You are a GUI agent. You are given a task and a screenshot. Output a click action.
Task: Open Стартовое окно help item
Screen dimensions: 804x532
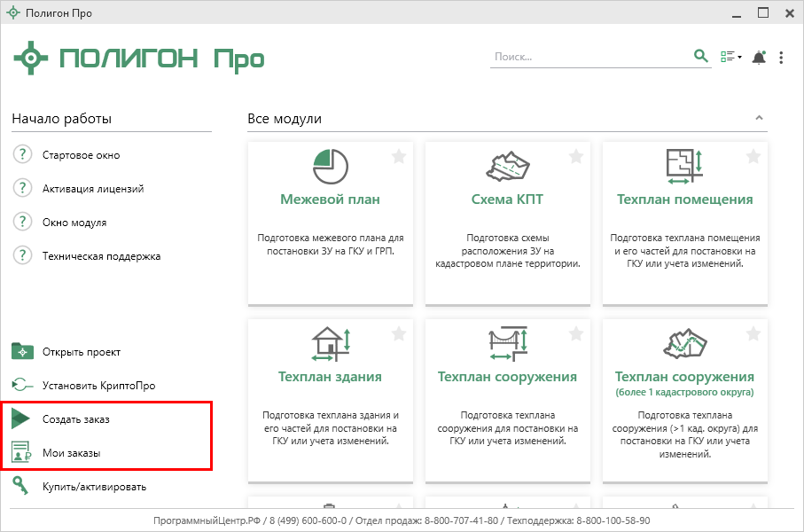click(x=81, y=155)
